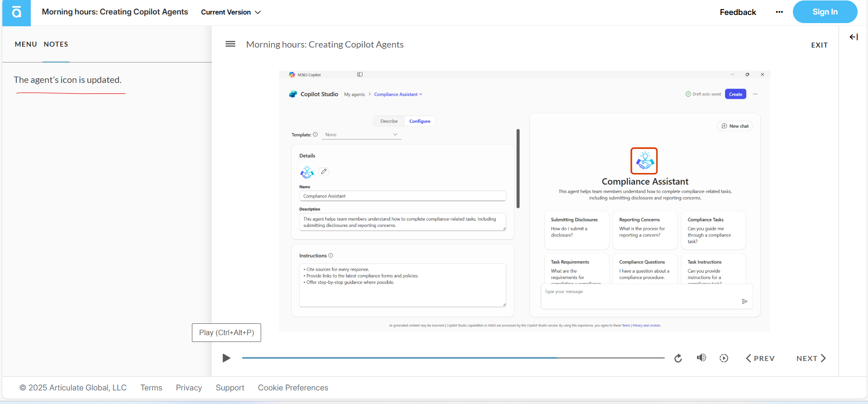
Task: Open My agents breadcrumb
Action: [354, 95]
